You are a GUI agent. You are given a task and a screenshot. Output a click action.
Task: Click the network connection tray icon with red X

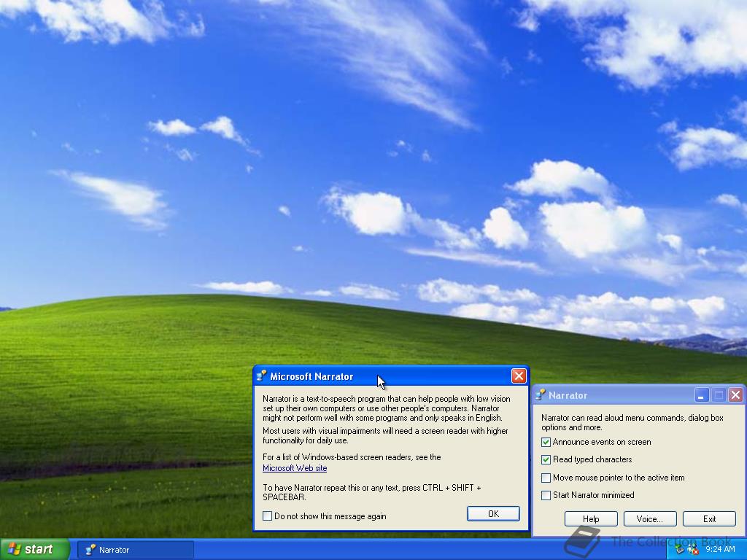tap(693, 550)
